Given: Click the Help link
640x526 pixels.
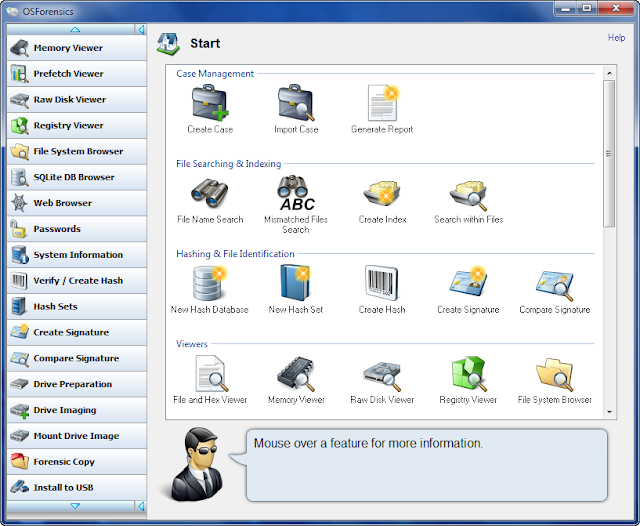Looking at the screenshot, I should [616, 38].
